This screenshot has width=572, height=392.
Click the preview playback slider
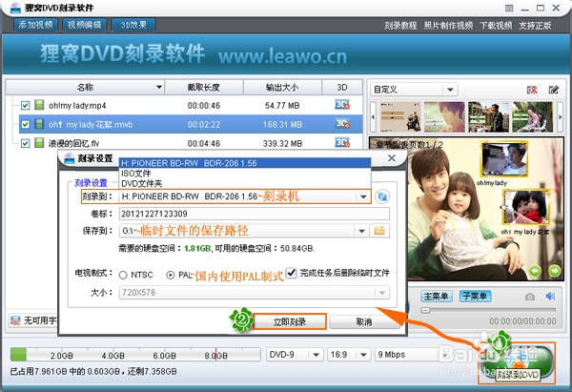pyautogui.click(x=488, y=310)
